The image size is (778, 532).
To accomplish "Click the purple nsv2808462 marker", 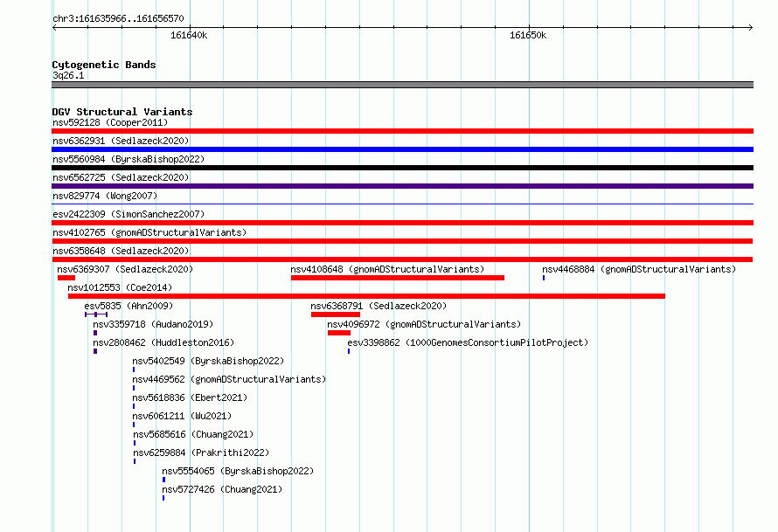I will tap(95, 351).
